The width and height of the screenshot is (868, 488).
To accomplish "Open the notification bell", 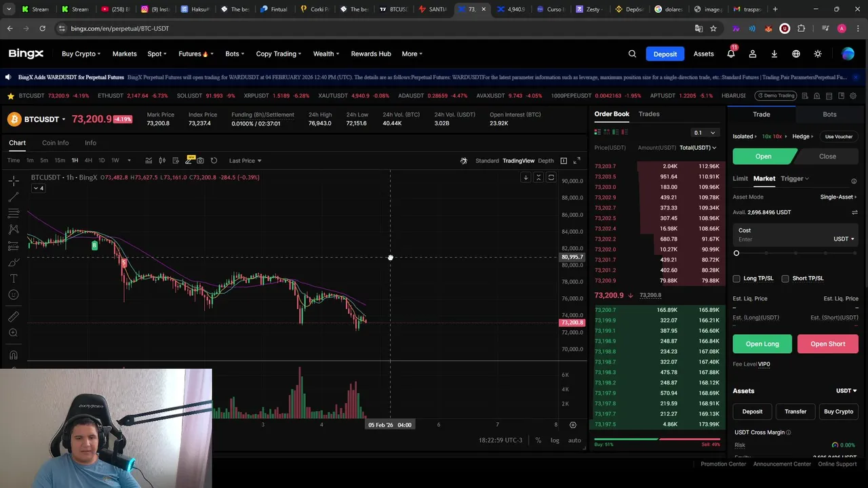I will click(731, 54).
